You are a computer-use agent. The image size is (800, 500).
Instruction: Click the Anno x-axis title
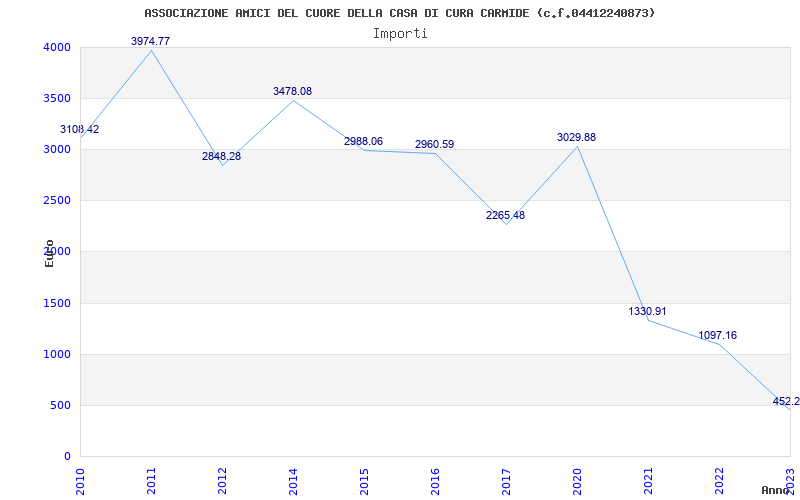click(775, 490)
